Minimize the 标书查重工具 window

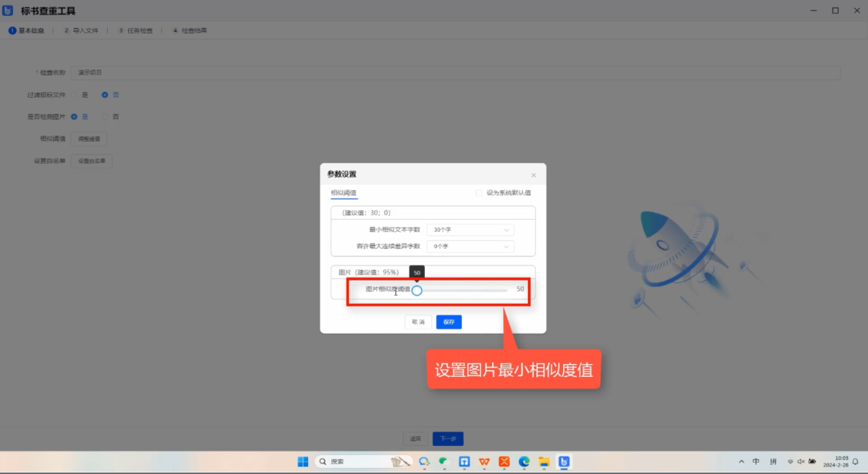click(813, 11)
